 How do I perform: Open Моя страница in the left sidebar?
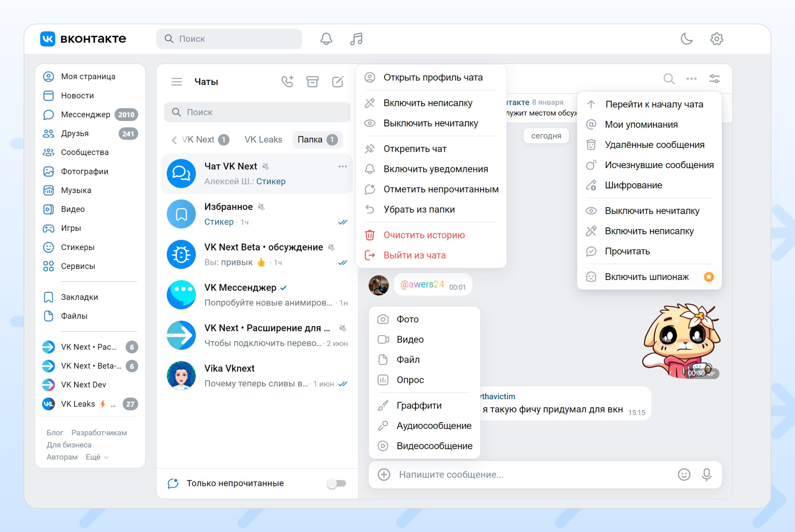[90, 77]
